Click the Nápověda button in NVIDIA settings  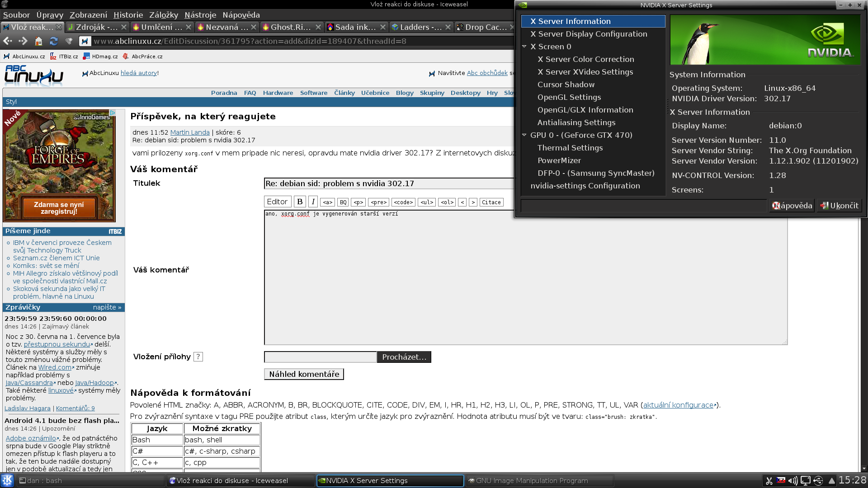click(792, 206)
